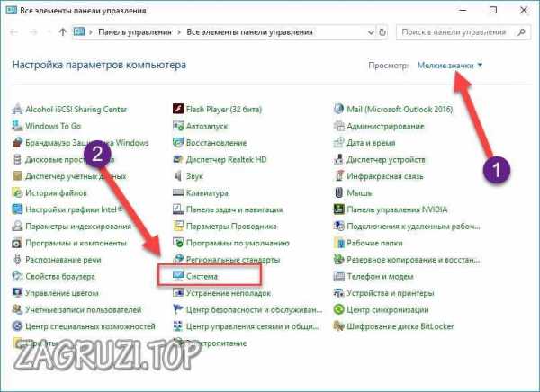This screenshot has width=540, height=392.
Task: Click the control panel icon in address bar
Action: point(79,32)
